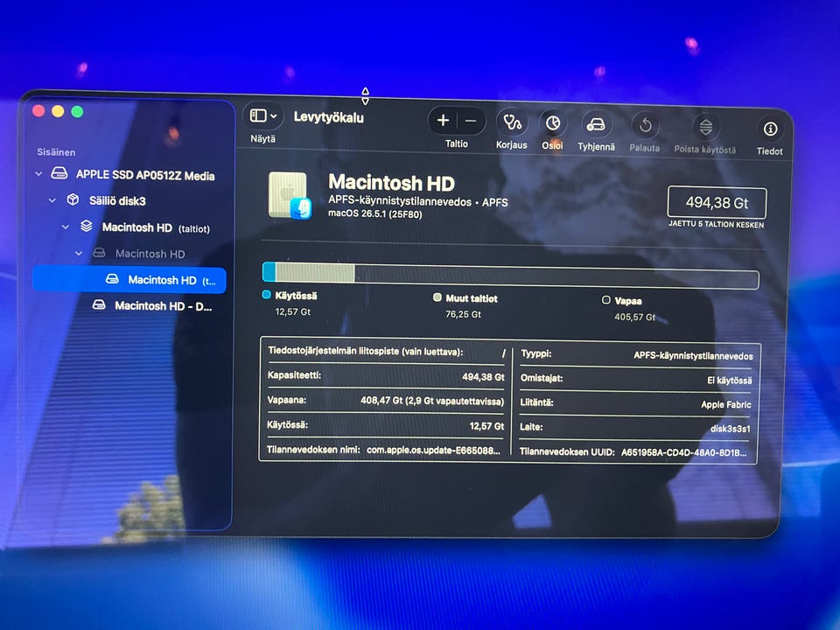Click the Palauta restore icon

(645, 126)
